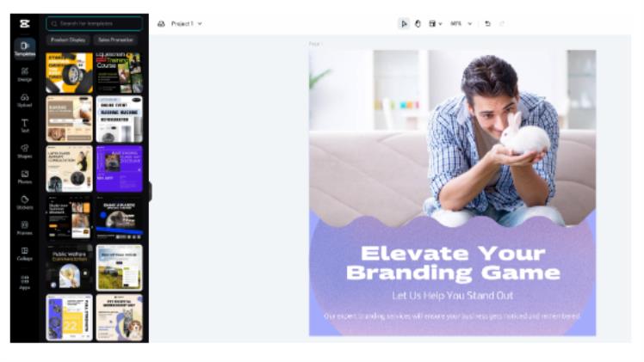Screen dimensions: 644x362
Task: Open the Collage panel
Action: click(25, 254)
